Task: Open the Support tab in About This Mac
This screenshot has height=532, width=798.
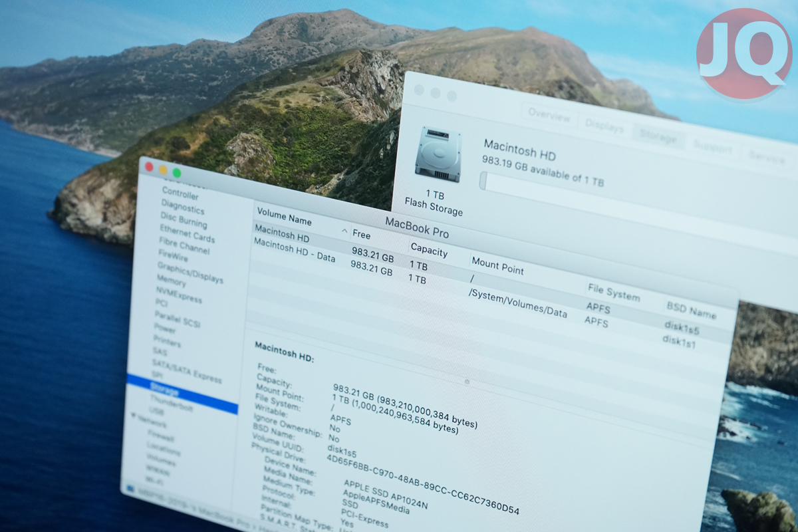Action: coord(712,146)
